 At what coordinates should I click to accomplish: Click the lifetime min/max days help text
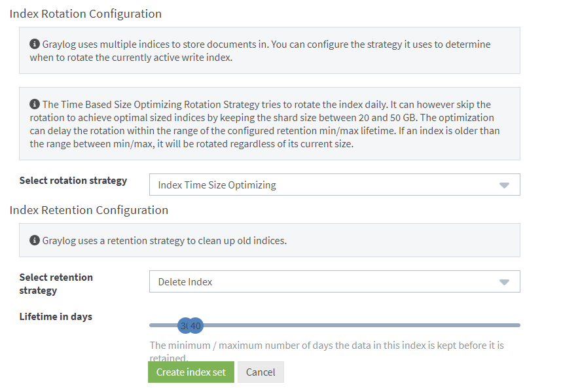pos(326,346)
